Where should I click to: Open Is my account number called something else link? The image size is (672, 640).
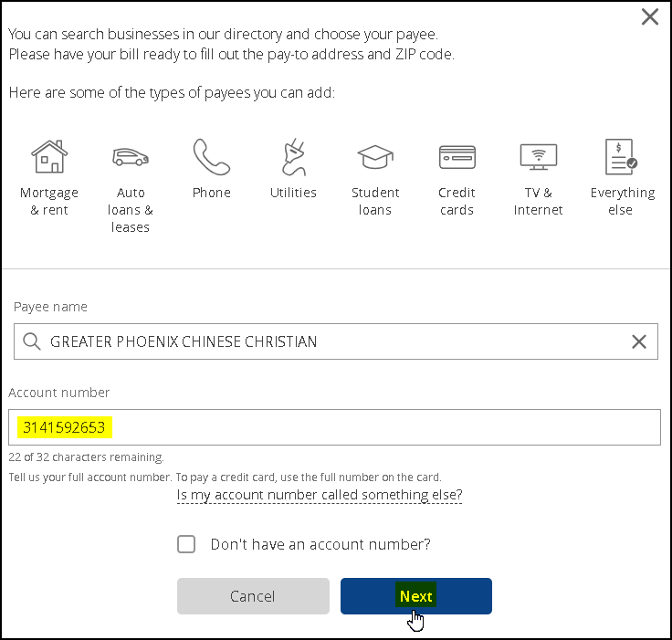coord(320,495)
